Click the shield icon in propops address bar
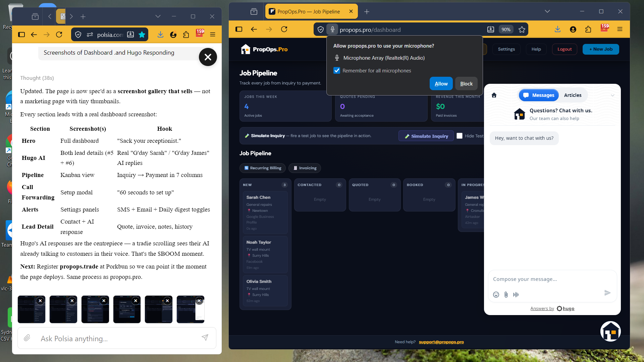Image resolution: width=644 pixels, height=362 pixels. click(x=321, y=29)
